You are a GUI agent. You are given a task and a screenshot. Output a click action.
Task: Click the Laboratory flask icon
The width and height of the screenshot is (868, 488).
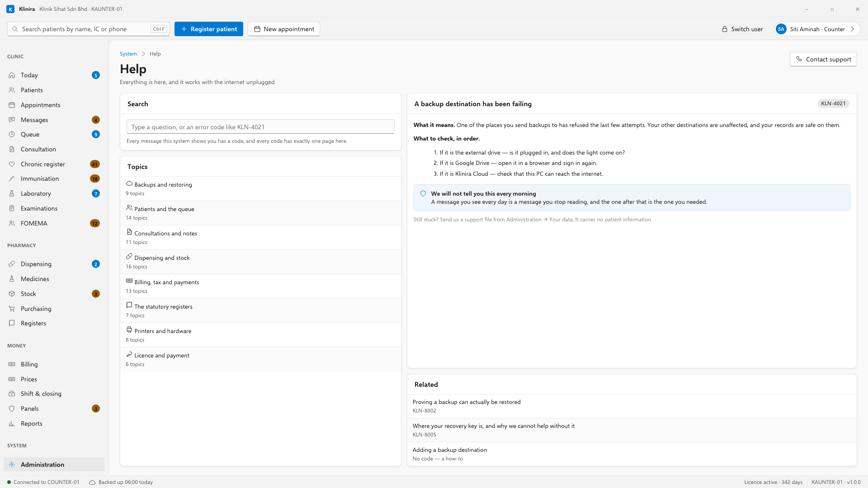coord(12,193)
